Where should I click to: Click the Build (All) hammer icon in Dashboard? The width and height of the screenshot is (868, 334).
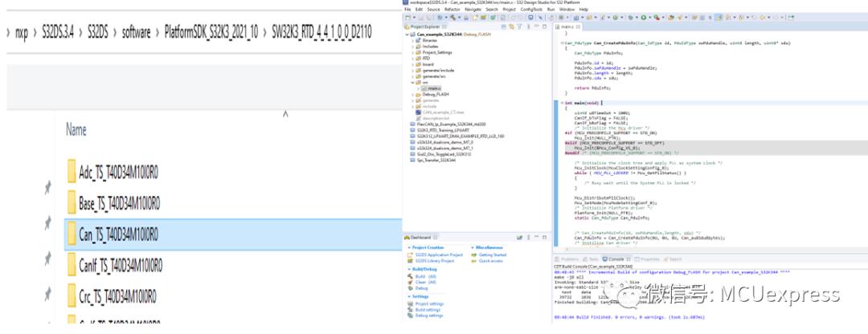click(x=410, y=276)
